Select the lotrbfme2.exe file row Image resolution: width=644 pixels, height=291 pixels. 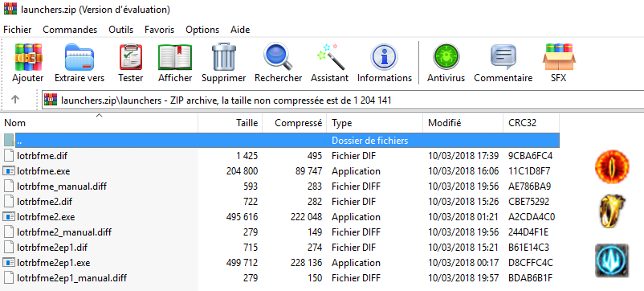[281, 216]
